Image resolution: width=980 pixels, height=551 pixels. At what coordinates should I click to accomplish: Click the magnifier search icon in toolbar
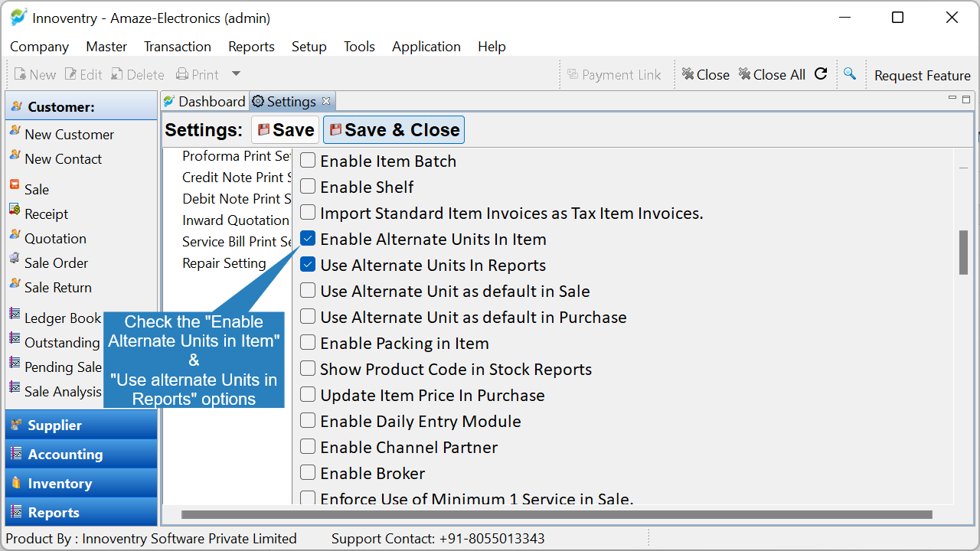(x=849, y=73)
